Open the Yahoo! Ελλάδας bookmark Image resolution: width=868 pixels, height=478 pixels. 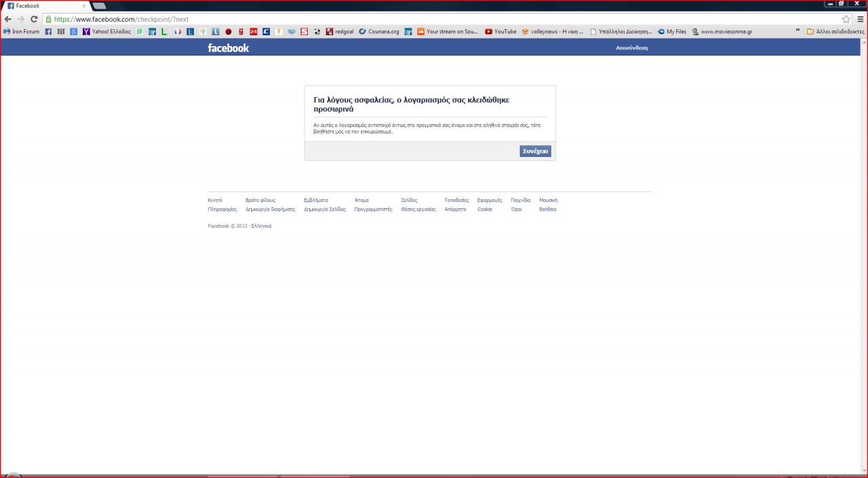[x=107, y=31]
